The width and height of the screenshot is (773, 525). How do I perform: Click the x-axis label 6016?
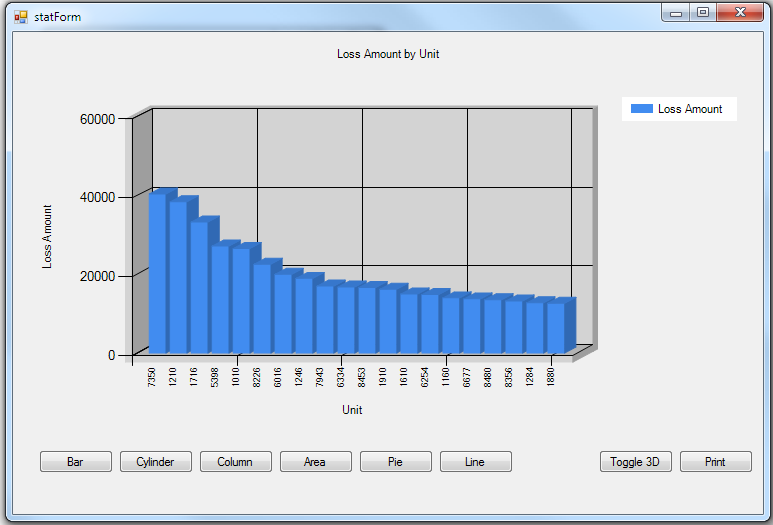(x=278, y=377)
